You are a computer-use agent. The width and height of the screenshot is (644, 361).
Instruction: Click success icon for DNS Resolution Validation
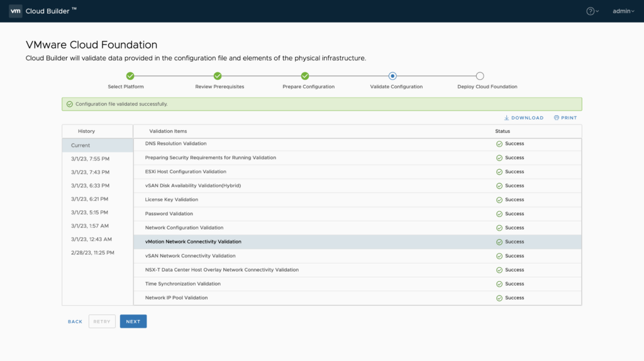point(499,143)
